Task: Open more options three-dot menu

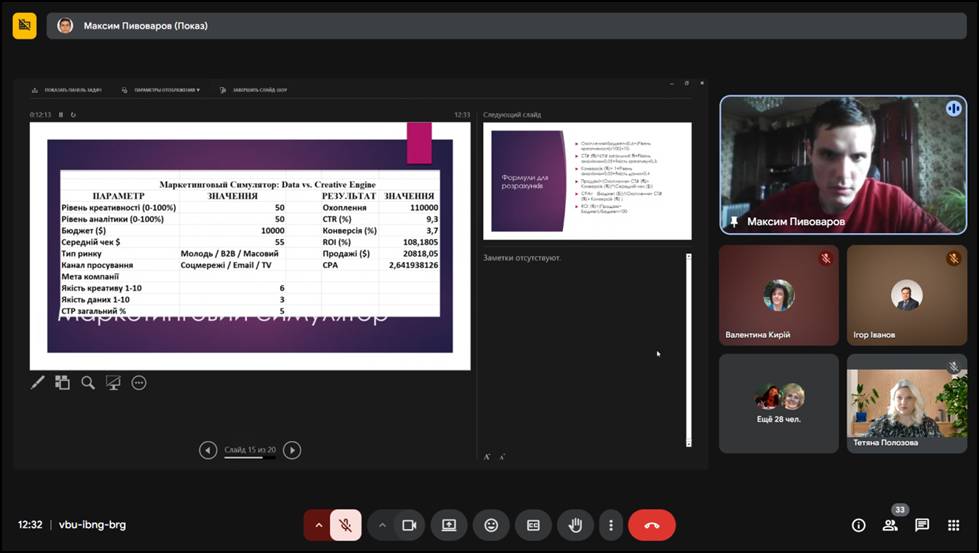Action: pos(610,525)
